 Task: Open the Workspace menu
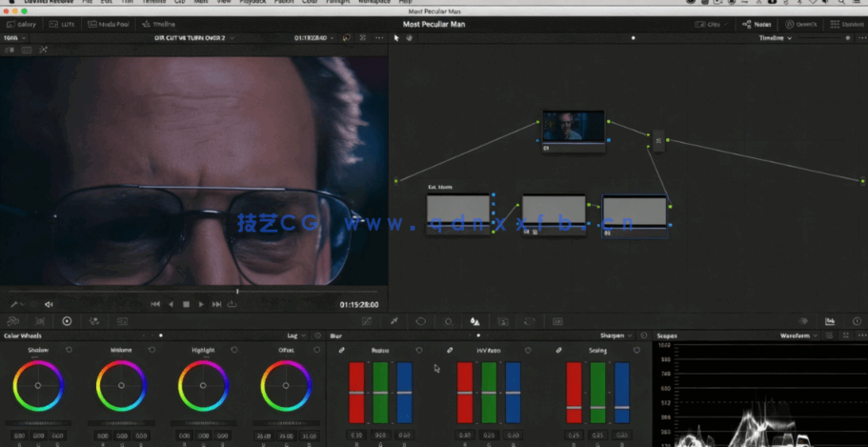click(374, 2)
